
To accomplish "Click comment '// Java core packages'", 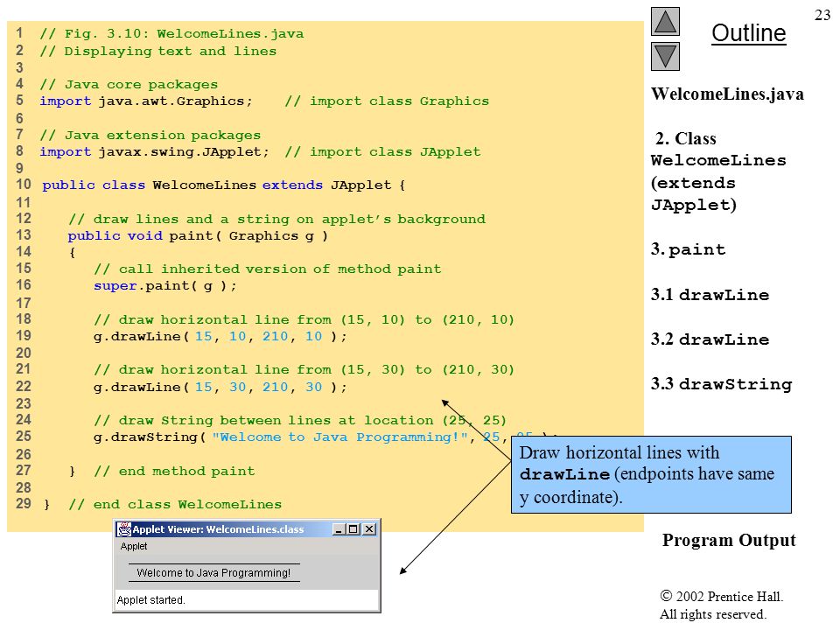I will (129, 85).
